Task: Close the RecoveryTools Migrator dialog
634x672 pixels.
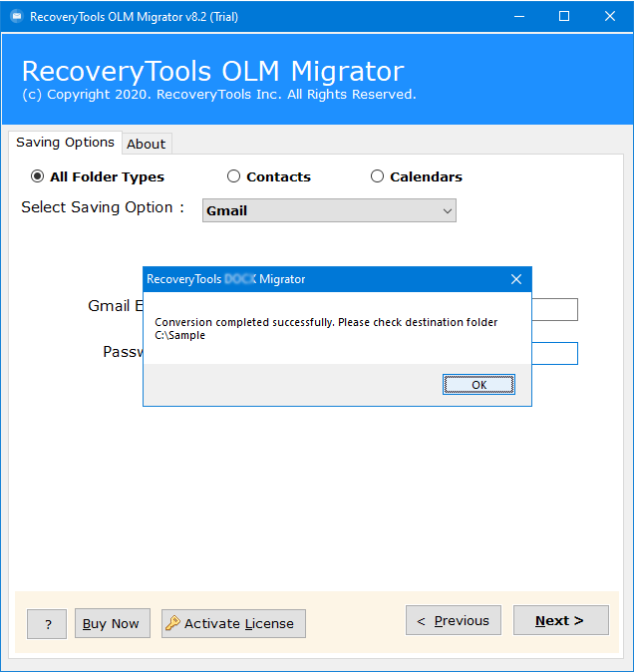Action: [516, 279]
